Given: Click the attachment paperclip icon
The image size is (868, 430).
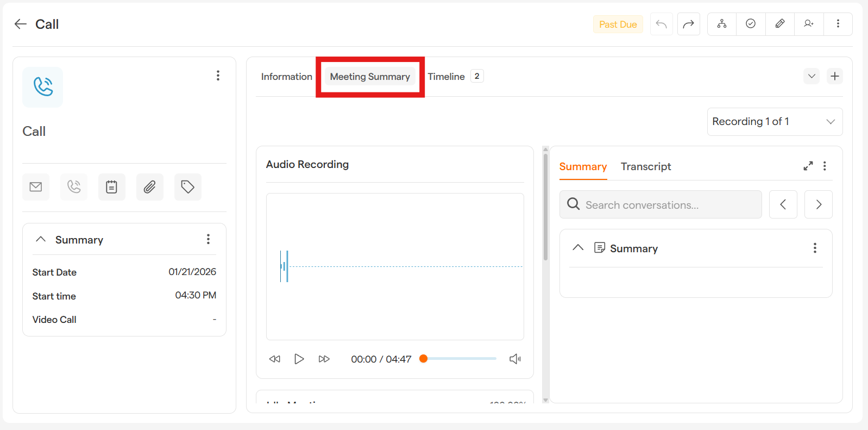Looking at the screenshot, I should coord(149,187).
